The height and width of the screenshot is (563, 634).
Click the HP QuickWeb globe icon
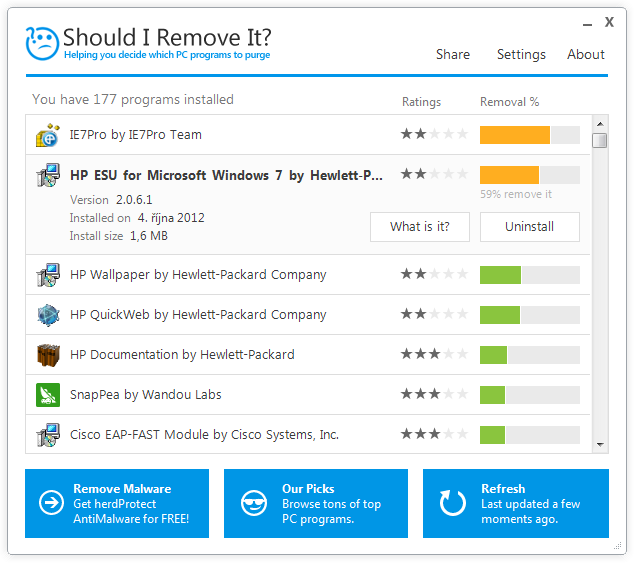click(x=48, y=315)
